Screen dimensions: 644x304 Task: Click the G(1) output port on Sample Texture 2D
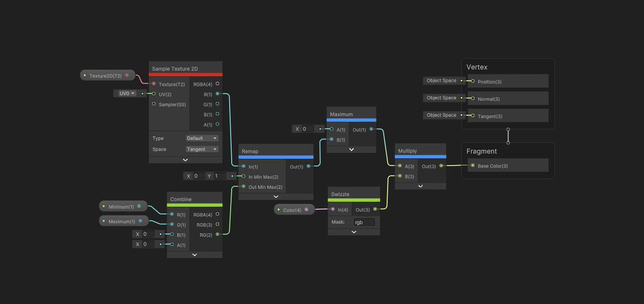click(217, 104)
